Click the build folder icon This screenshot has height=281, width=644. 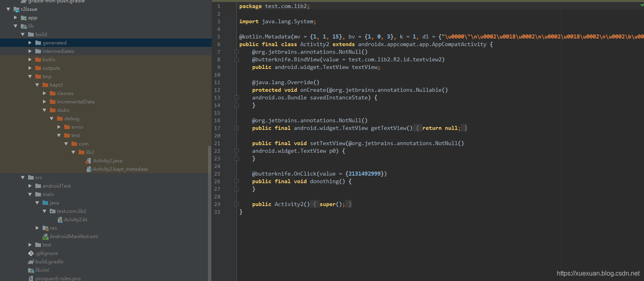[31, 34]
